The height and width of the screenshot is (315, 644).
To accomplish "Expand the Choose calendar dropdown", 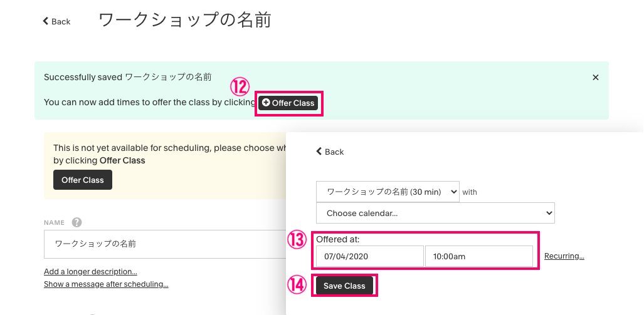I will click(435, 213).
